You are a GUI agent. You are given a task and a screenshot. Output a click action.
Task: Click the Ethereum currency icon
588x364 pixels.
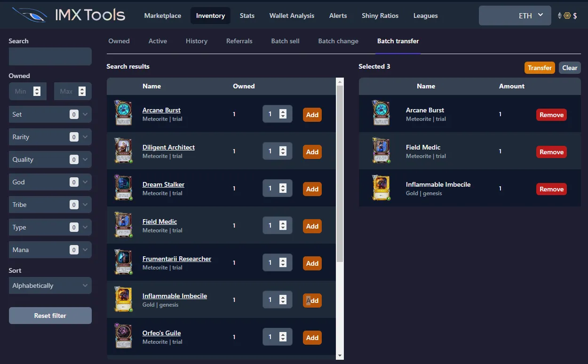point(559,16)
